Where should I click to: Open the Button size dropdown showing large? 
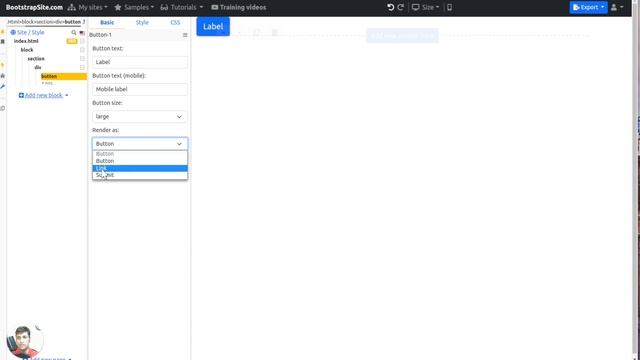click(x=140, y=117)
